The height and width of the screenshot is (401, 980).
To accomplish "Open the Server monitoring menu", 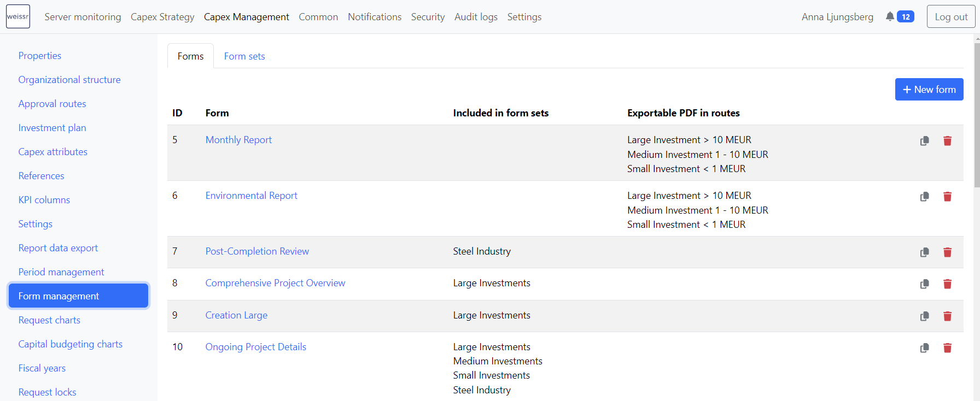I will 83,17.
